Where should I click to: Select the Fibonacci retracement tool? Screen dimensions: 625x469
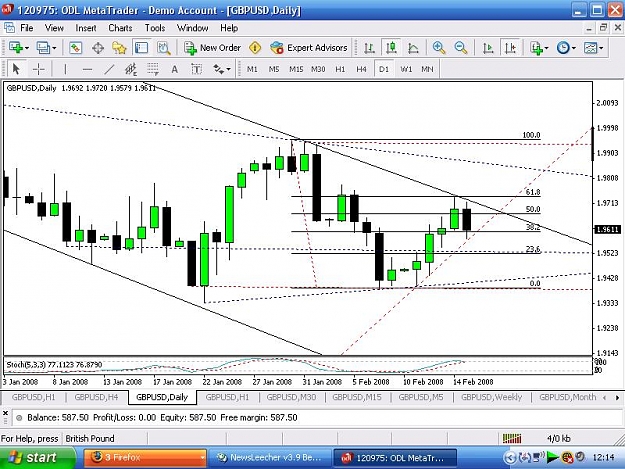click(153, 69)
